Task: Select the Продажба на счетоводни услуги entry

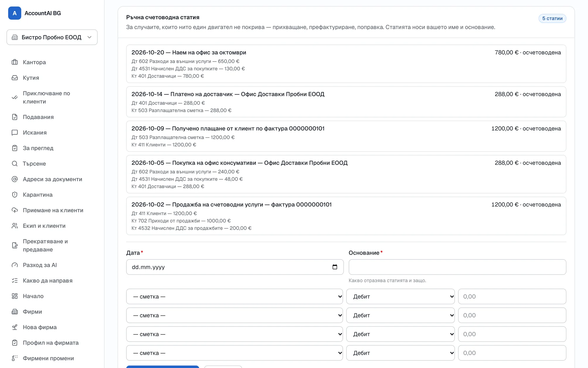Action: click(346, 216)
